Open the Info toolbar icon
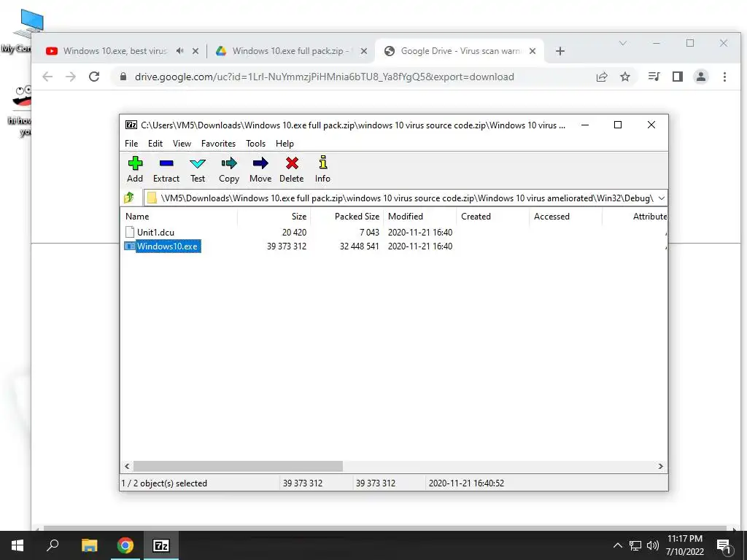Image resolution: width=747 pixels, height=560 pixels. pos(323,163)
